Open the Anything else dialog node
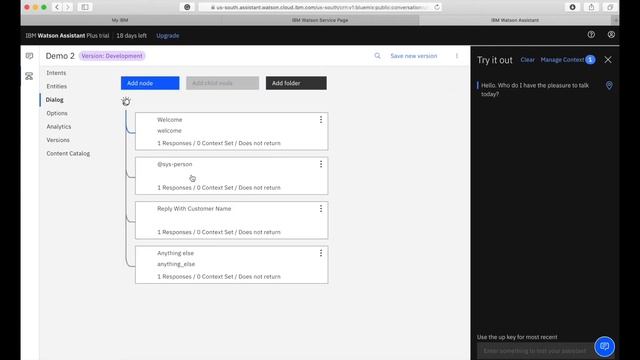 231,265
